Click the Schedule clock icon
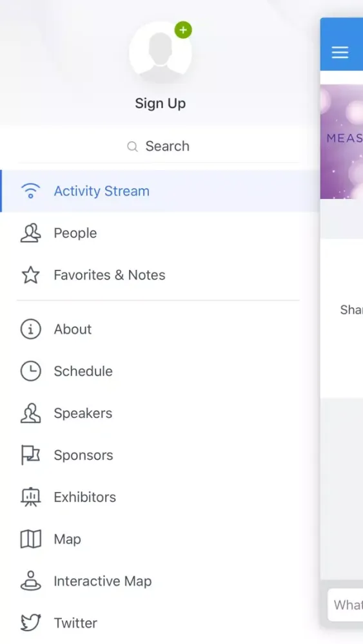363x644 pixels. pos(30,372)
